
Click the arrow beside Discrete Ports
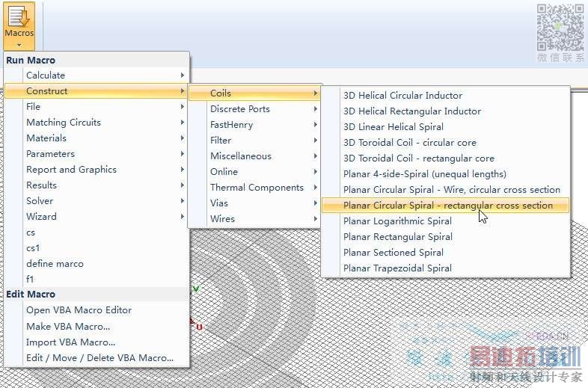click(316, 109)
